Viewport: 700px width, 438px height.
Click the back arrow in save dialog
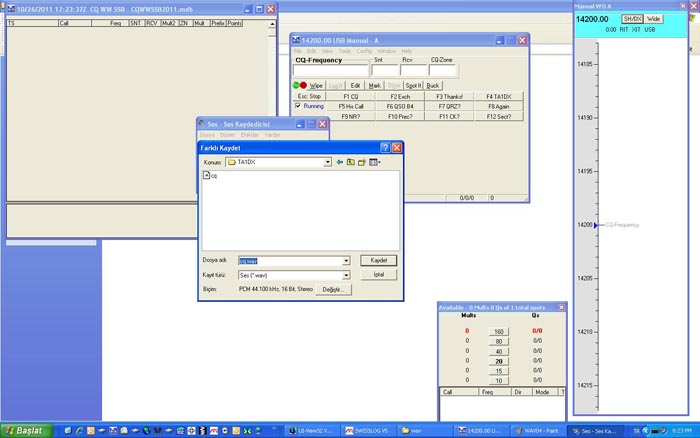pyautogui.click(x=340, y=162)
